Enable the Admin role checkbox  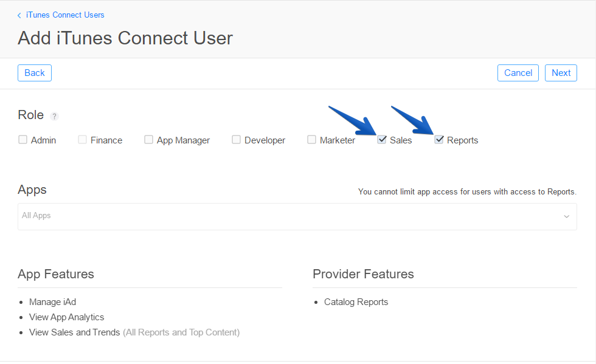[23, 140]
